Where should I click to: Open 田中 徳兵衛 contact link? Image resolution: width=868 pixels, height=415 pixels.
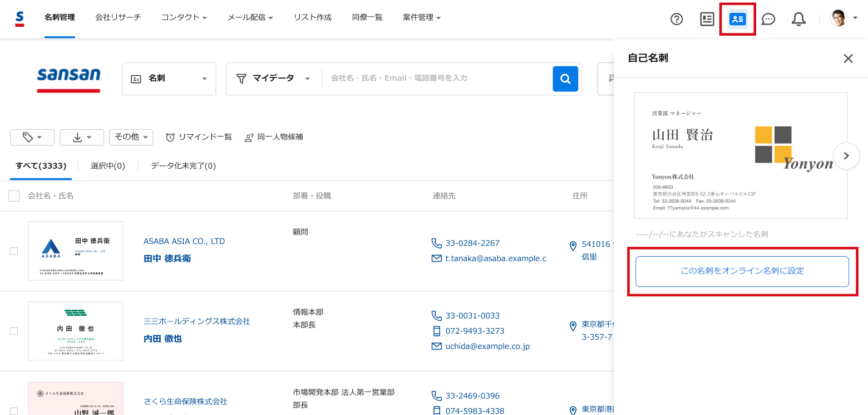[167, 258]
